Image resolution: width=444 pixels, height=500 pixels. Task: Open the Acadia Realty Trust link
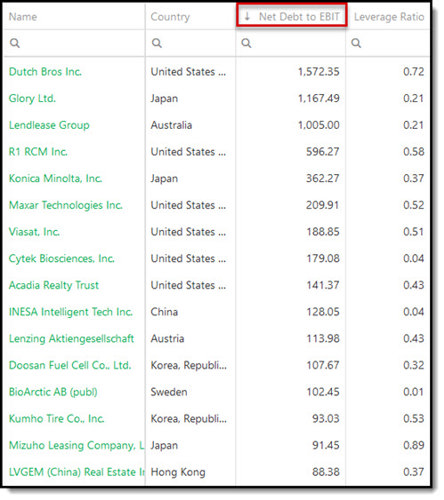54,285
